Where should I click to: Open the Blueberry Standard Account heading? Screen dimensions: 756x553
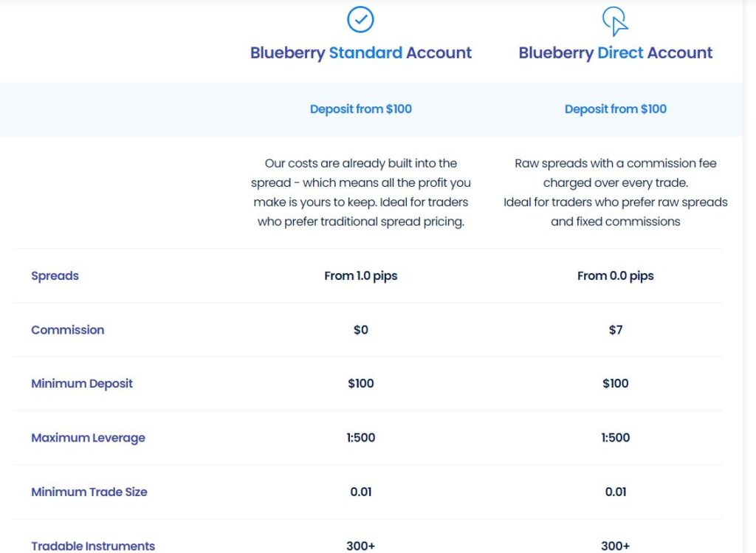pyautogui.click(x=360, y=53)
